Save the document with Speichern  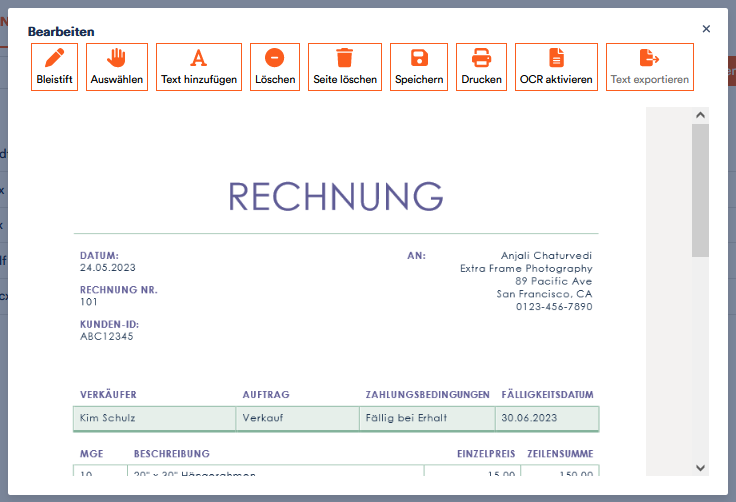click(x=419, y=67)
